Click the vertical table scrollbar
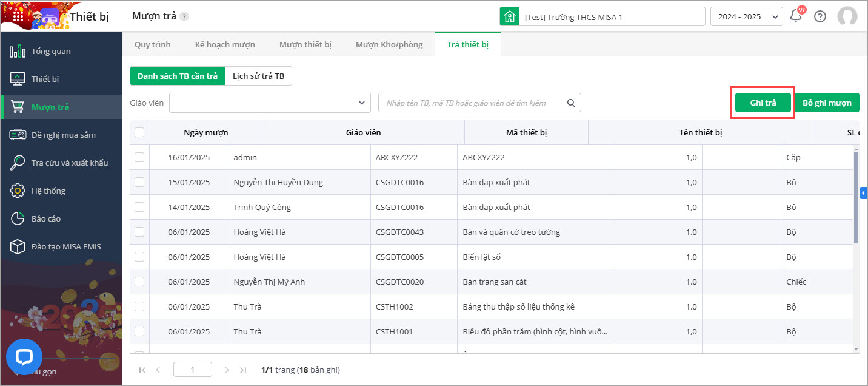 pos(856,194)
